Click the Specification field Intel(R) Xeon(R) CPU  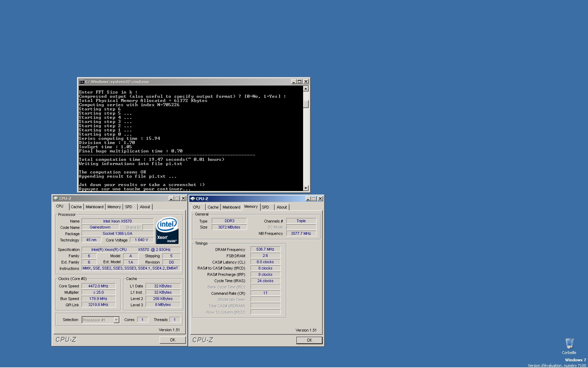pos(131,250)
